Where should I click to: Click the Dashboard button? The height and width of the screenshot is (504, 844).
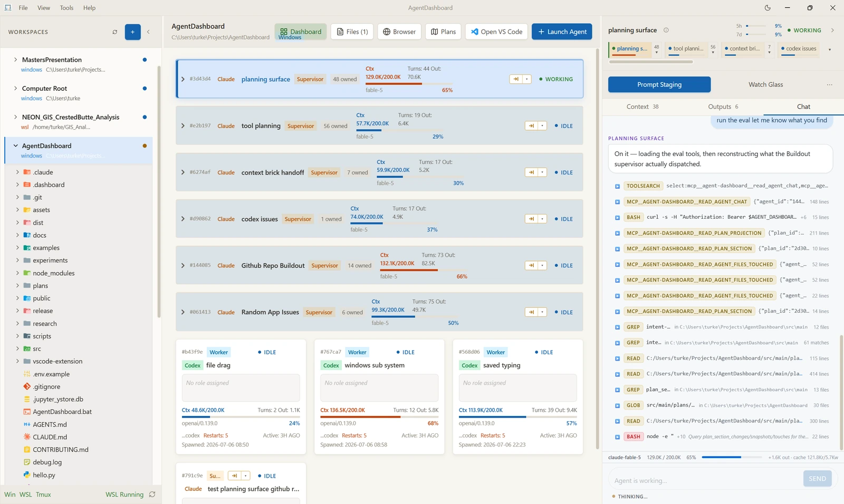tap(301, 32)
